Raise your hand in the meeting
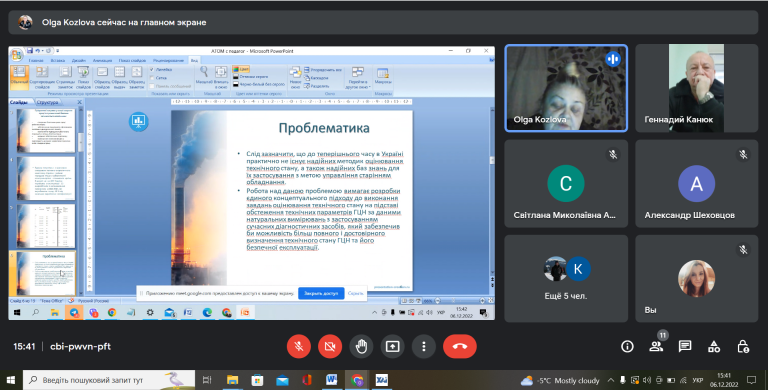The width and height of the screenshot is (768, 390). pos(361,346)
